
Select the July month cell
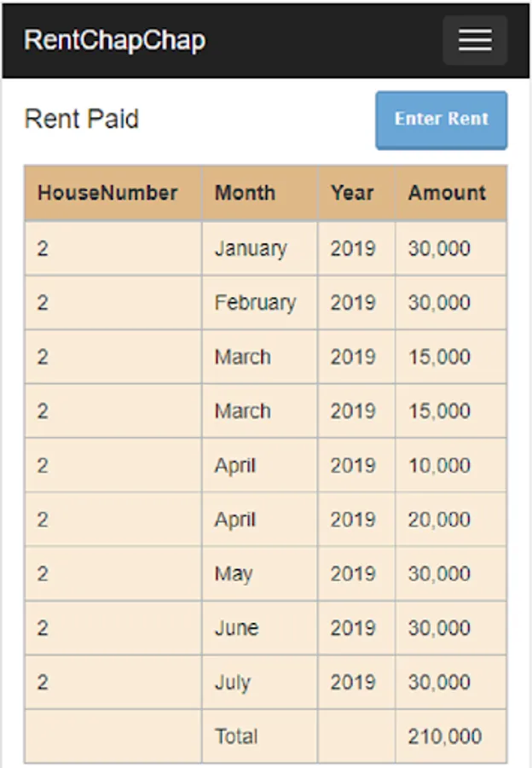coord(233,683)
